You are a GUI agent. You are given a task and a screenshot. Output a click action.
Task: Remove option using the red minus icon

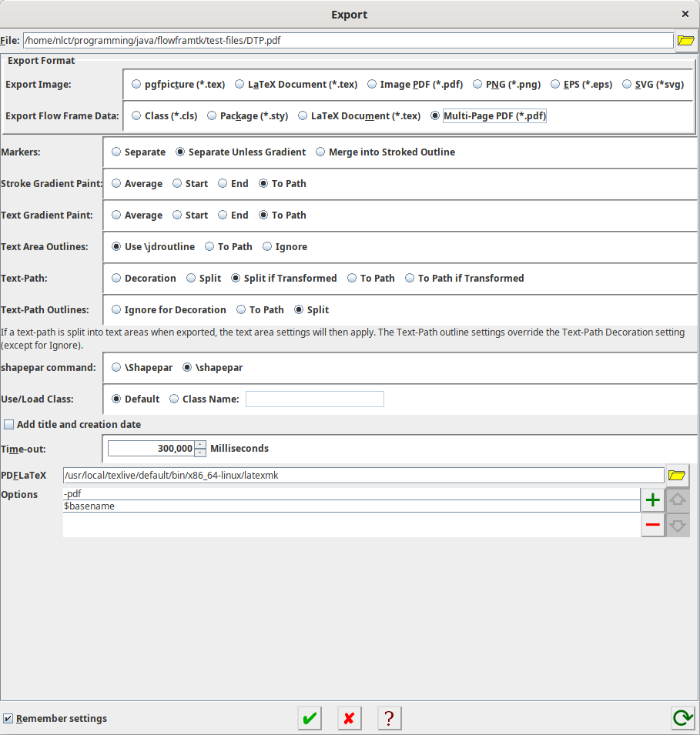[653, 525]
